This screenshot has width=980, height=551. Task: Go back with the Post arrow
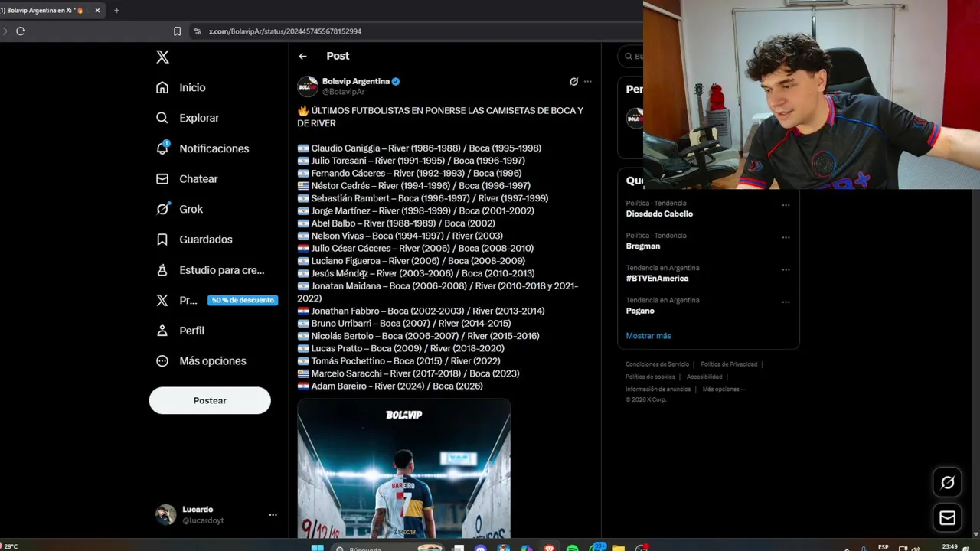click(x=302, y=56)
